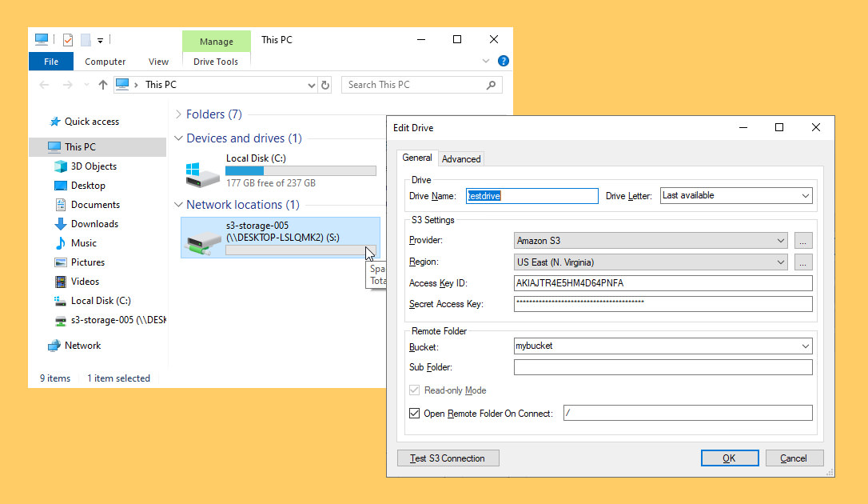Open the Provider Amazon S3 dropdown
This screenshot has width=868, height=504.
coord(651,240)
